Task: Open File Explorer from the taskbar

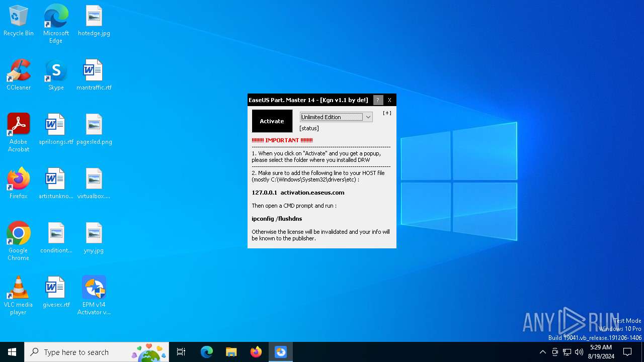Action: click(x=231, y=352)
